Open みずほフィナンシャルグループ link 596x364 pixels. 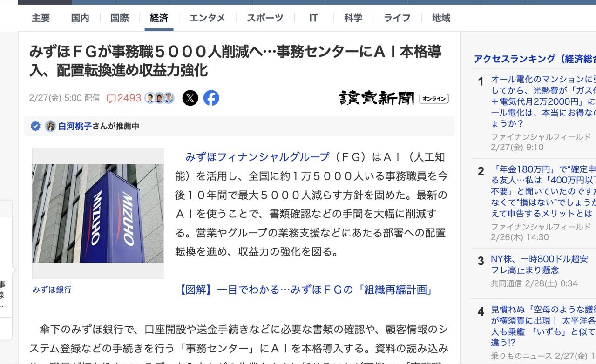(x=257, y=157)
